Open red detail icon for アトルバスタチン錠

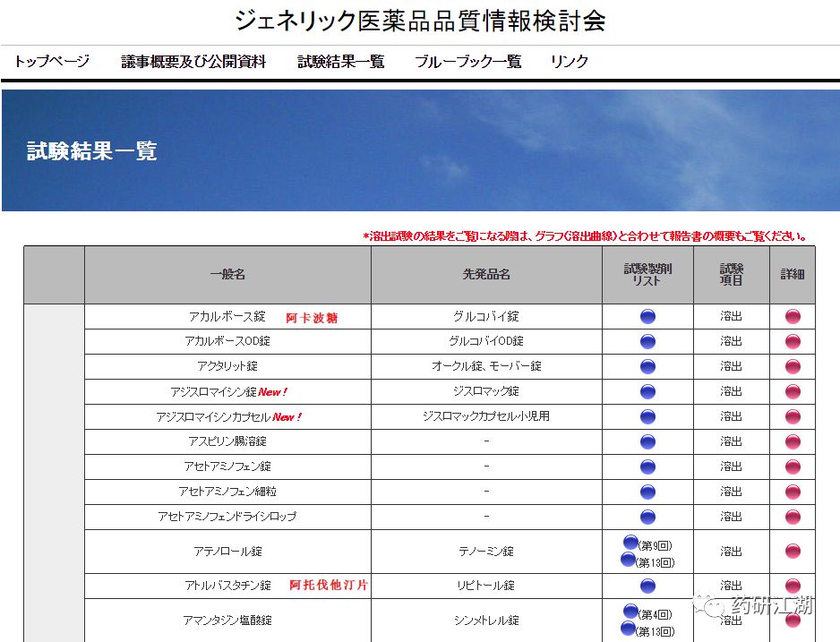pyautogui.click(x=793, y=586)
